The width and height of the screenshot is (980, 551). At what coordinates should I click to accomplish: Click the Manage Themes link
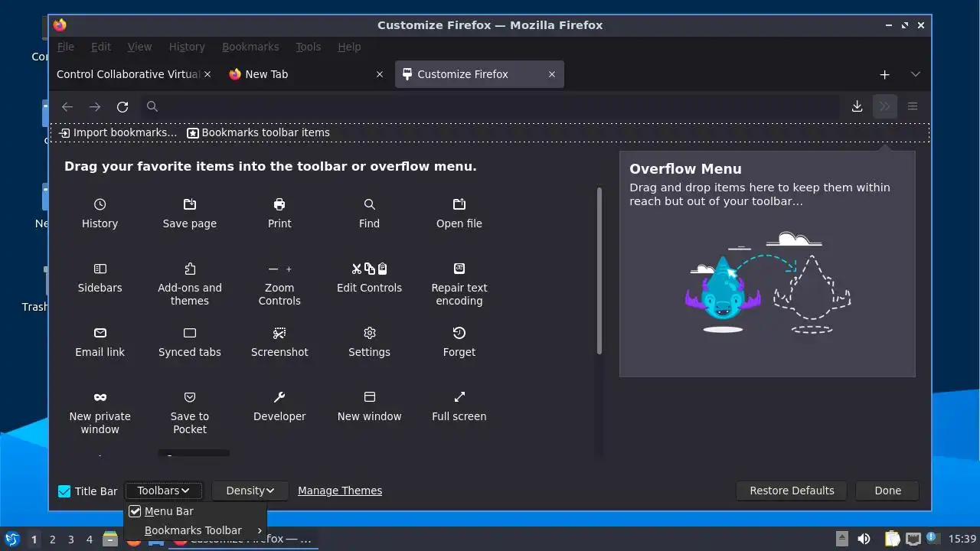click(340, 491)
